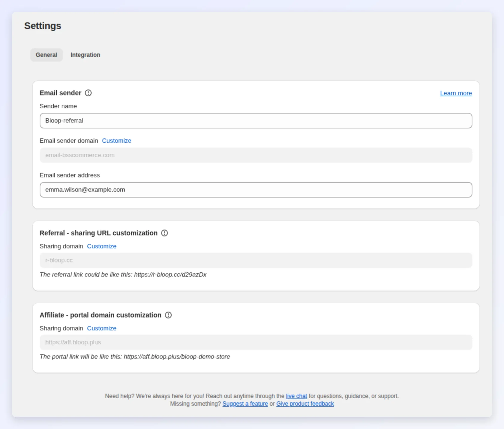504x429 pixels.
Task: Click the "Email sender address" label
Action: pos(70,175)
